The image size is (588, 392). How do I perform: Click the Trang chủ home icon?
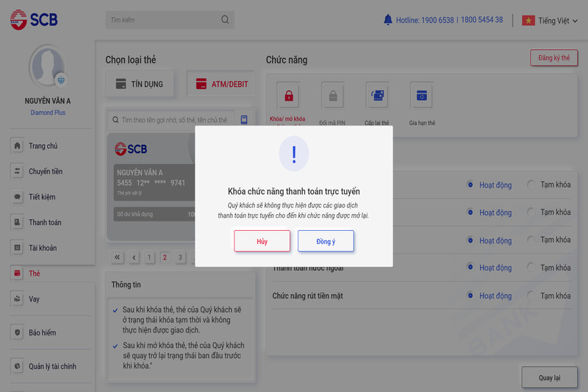(x=17, y=146)
